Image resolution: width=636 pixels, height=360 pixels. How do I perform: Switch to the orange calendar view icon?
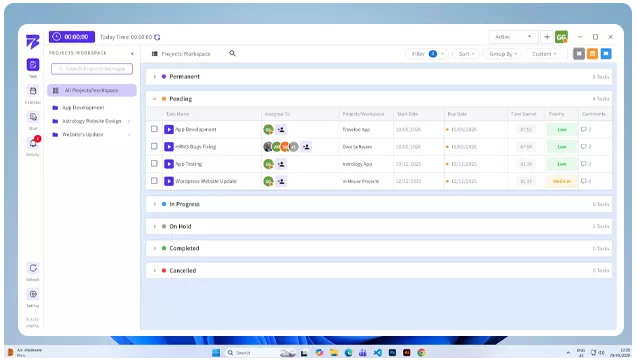click(x=592, y=54)
